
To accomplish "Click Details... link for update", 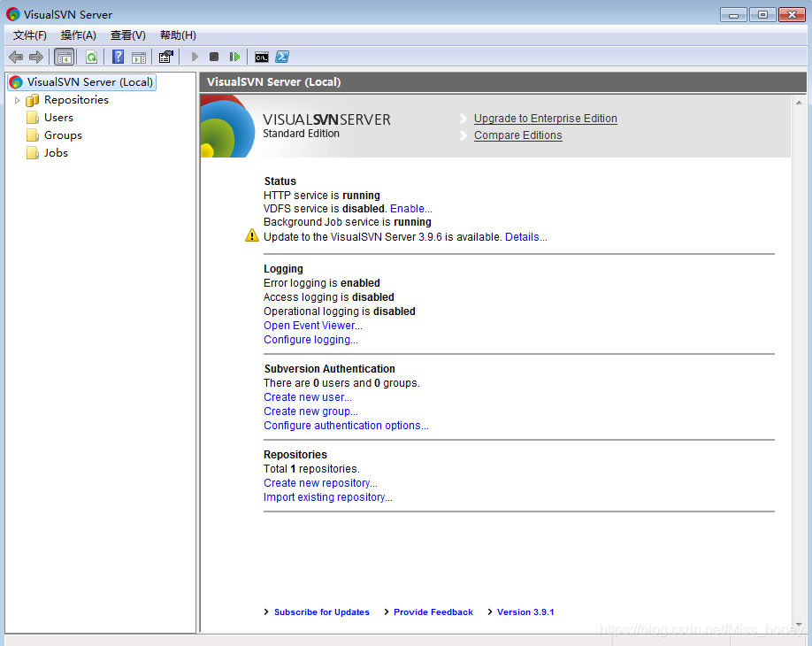I will pyautogui.click(x=525, y=237).
